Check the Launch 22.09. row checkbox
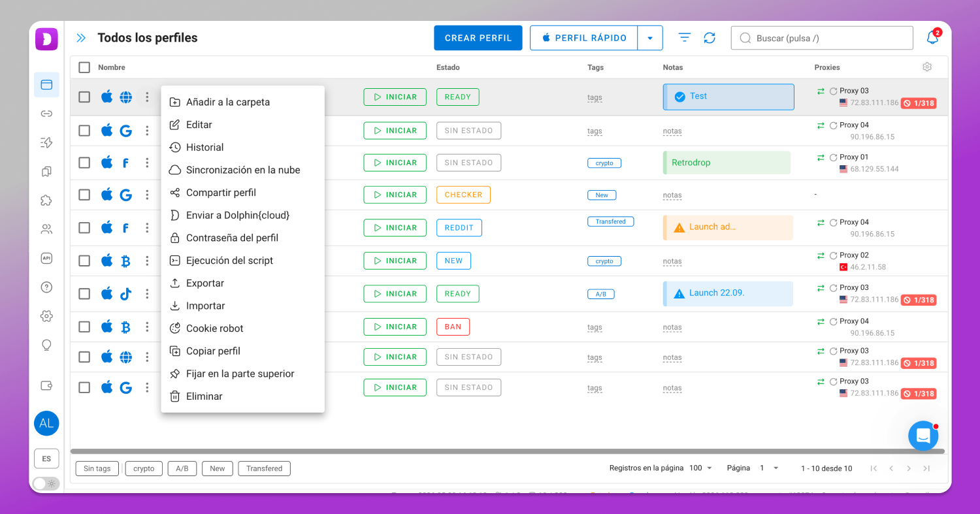 point(84,294)
